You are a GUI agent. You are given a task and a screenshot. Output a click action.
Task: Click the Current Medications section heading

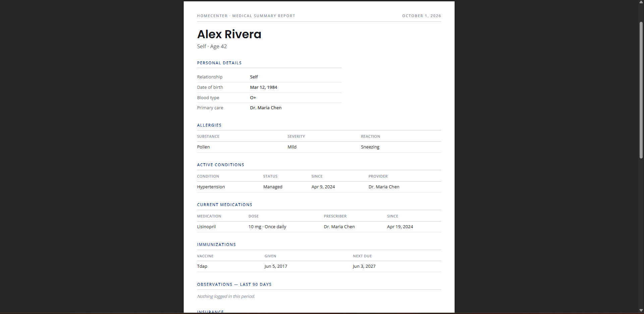point(225,205)
